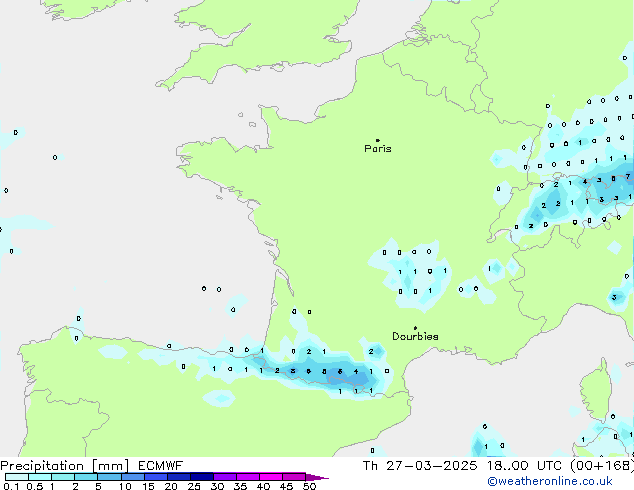Click the Paris city label
634x490 pixels.
point(378,149)
